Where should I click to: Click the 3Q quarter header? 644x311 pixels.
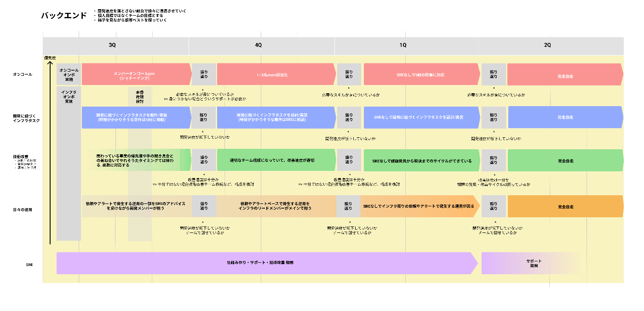click(112, 45)
